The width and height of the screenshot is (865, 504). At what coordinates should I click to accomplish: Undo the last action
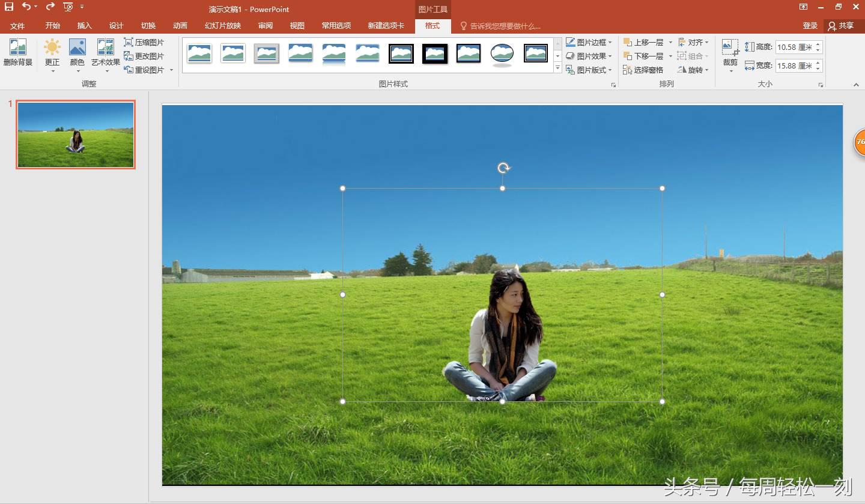click(26, 7)
